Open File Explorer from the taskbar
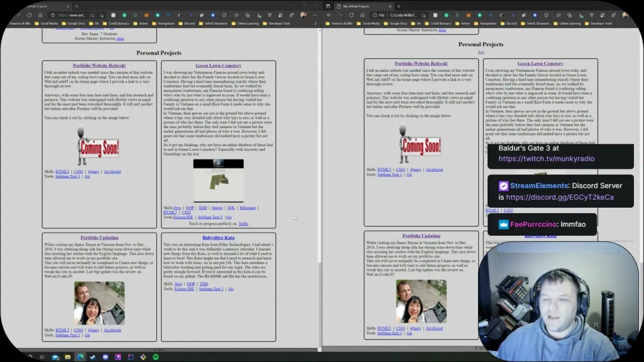Screen dimensions: 644x362 pos(68,357)
